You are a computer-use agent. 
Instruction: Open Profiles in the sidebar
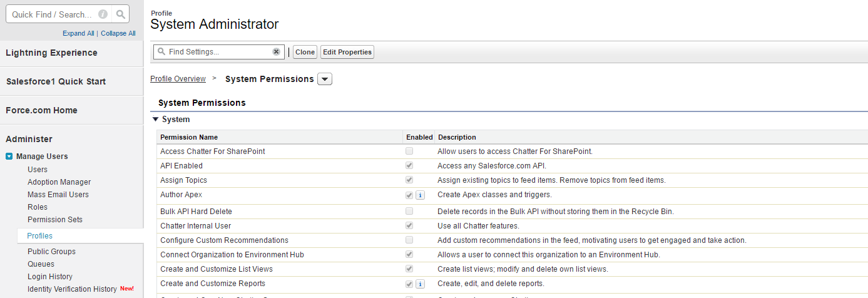[x=39, y=236]
